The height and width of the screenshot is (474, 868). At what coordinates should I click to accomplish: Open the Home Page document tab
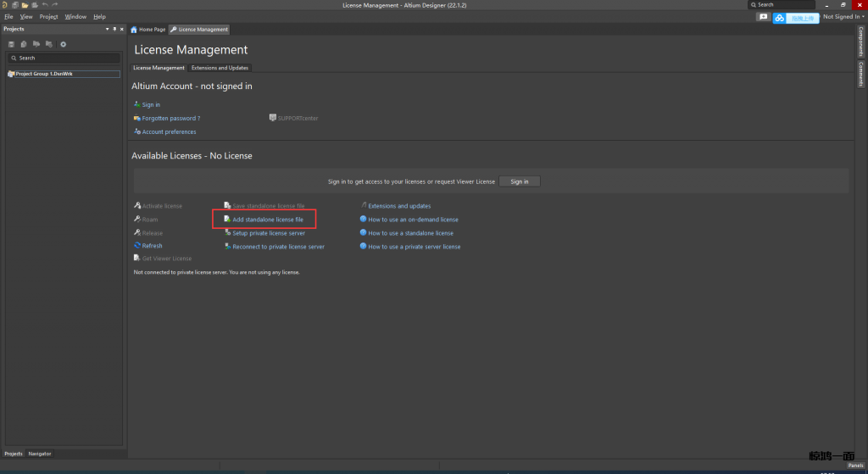pos(148,30)
